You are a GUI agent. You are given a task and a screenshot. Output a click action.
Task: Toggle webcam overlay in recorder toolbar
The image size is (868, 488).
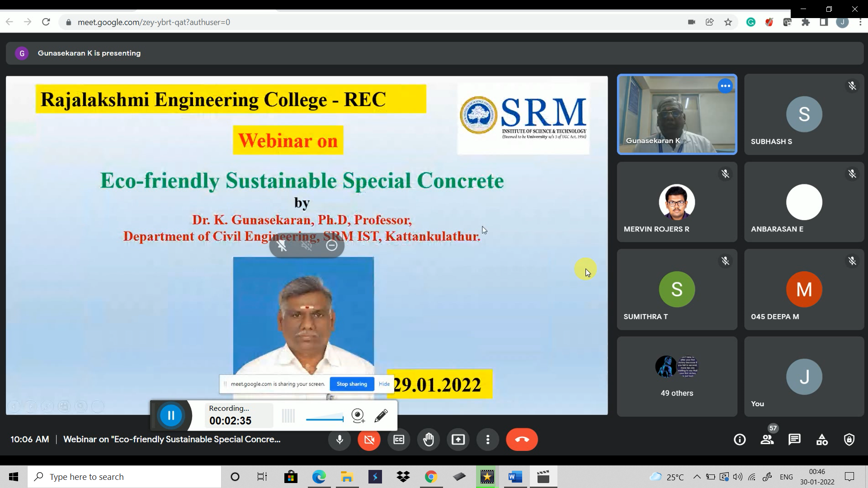pyautogui.click(x=358, y=416)
